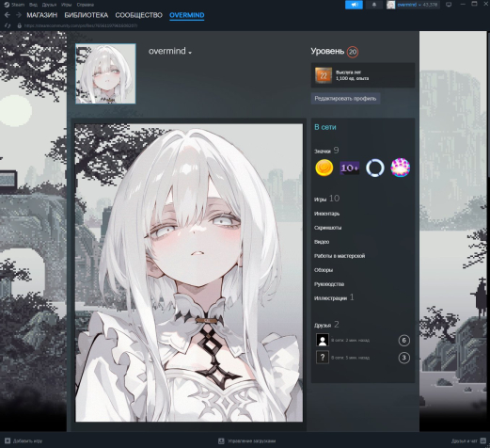Switch to Big Picture mode icon
Viewport: 490px width, 448px height.
[x=449, y=5]
